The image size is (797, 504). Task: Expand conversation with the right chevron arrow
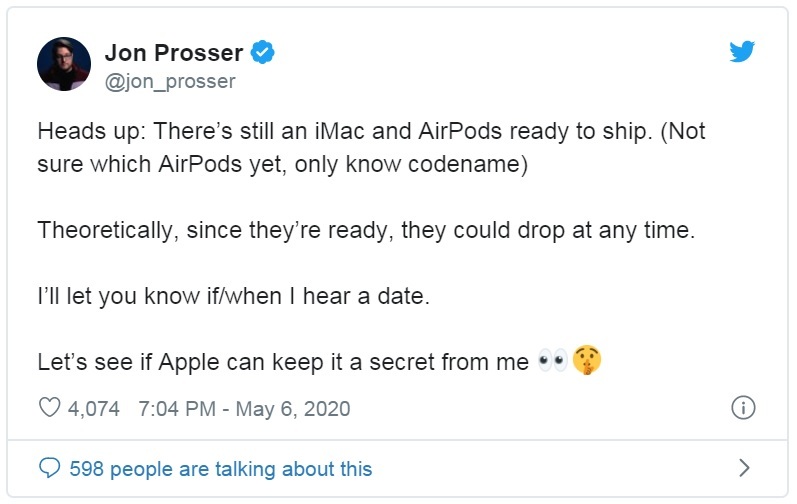[x=744, y=468]
